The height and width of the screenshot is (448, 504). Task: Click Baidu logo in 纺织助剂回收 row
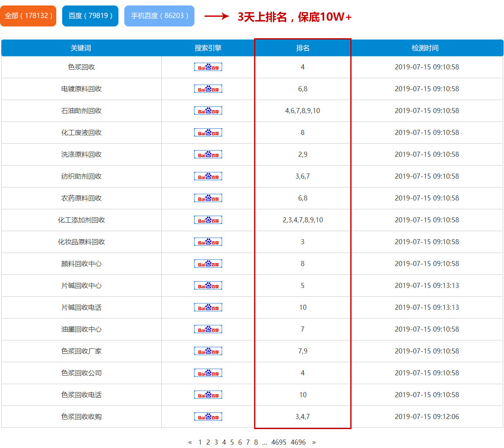[x=208, y=176]
